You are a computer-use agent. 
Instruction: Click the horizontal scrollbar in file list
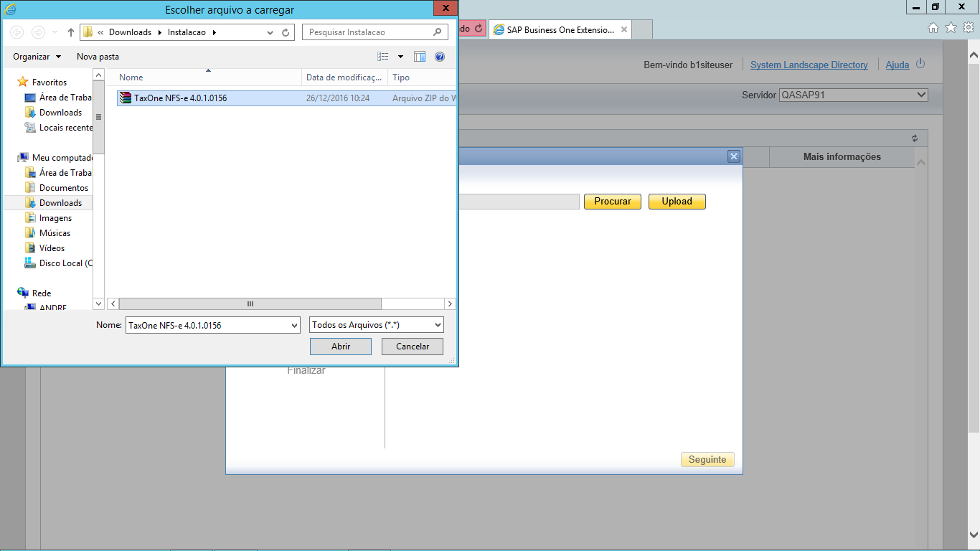tap(250, 304)
